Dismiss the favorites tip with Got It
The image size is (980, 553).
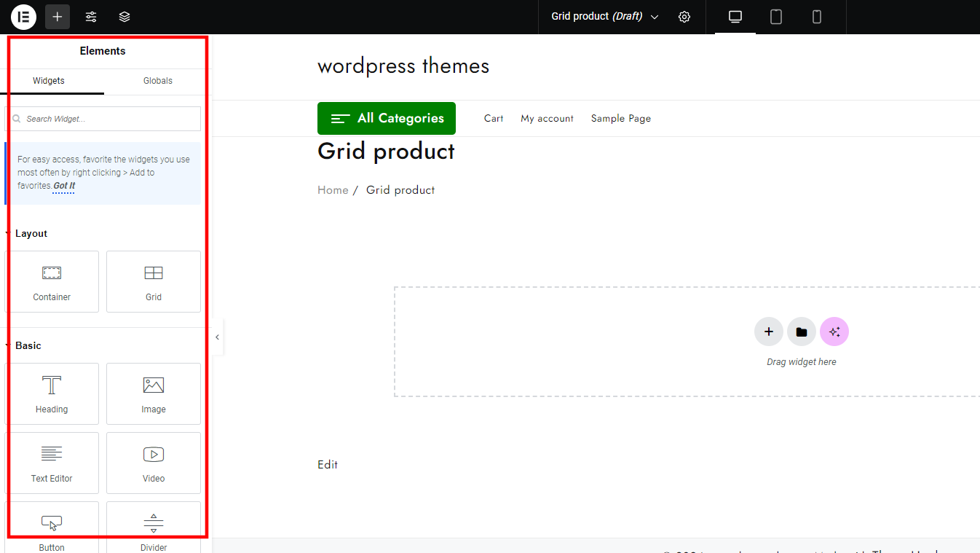point(64,186)
